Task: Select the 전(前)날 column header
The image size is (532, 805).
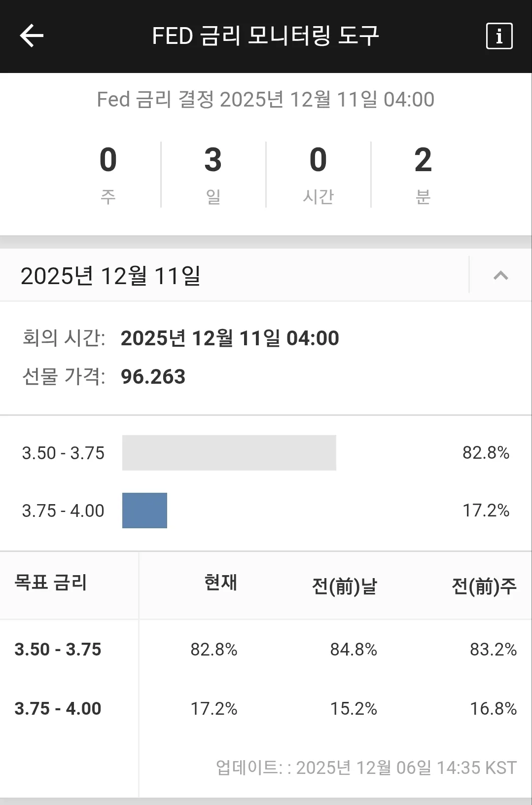Action: [344, 586]
